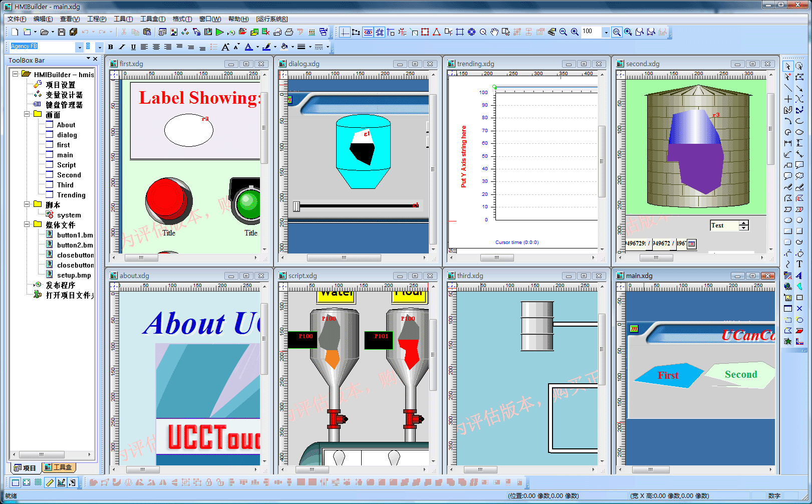Collapse the 媒体文件 folder in the project tree

[x=27, y=224]
